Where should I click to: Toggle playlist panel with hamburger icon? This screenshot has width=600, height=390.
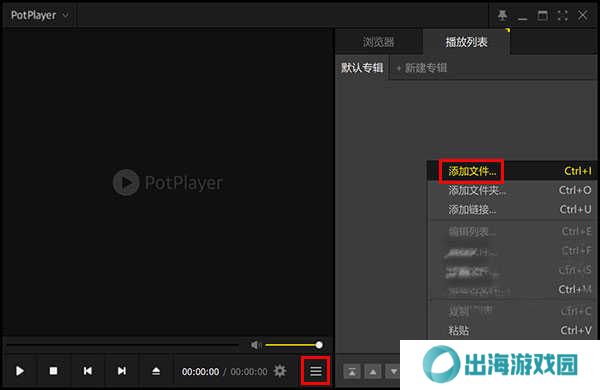316,371
